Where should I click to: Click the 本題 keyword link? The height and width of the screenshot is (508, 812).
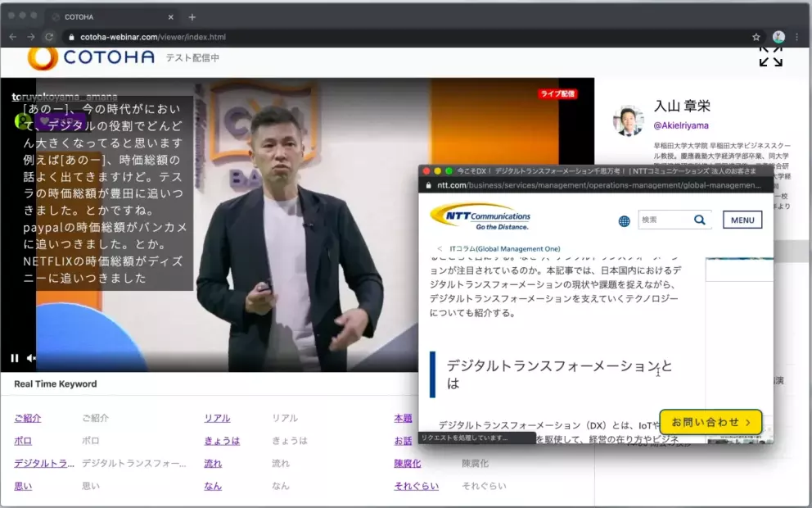[403, 418]
